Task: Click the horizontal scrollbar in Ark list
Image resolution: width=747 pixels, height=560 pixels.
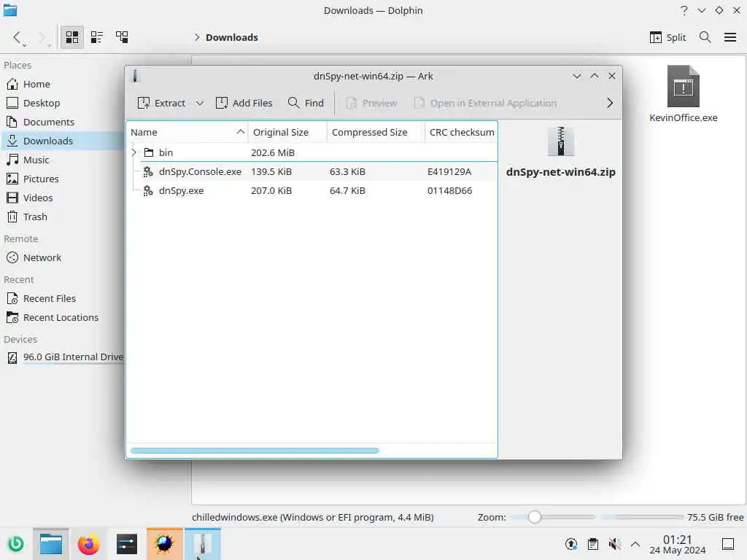Action: click(x=255, y=451)
